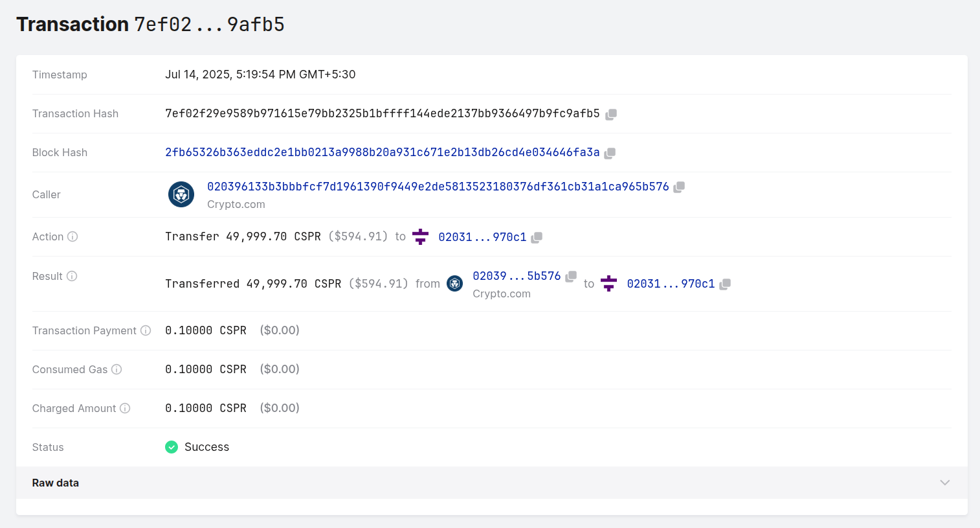Click ($0.00) next to Charged Amount
Image resolution: width=980 pixels, height=528 pixels.
pos(280,408)
